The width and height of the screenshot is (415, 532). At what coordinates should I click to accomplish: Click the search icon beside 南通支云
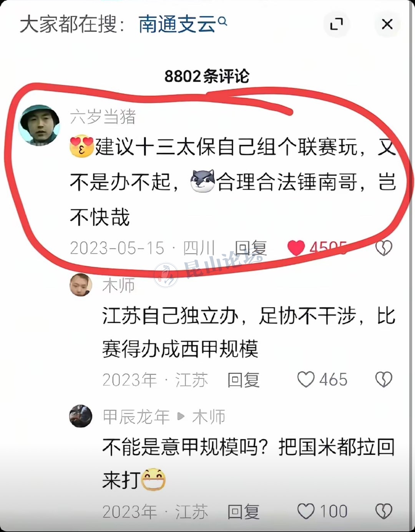(x=222, y=21)
